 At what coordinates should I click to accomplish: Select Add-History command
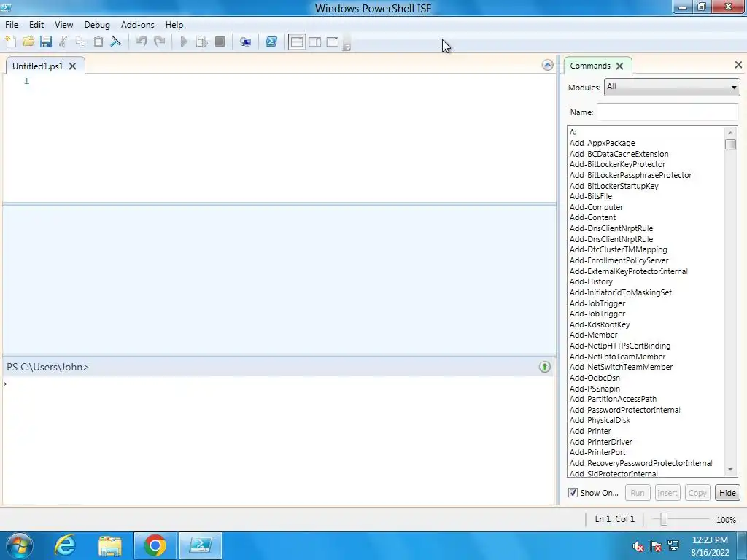pyautogui.click(x=591, y=281)
